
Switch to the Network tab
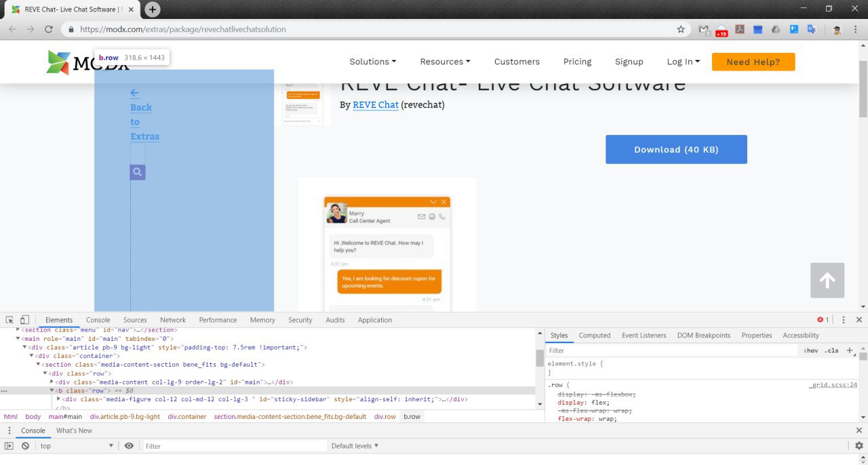(x=173, y=320)
